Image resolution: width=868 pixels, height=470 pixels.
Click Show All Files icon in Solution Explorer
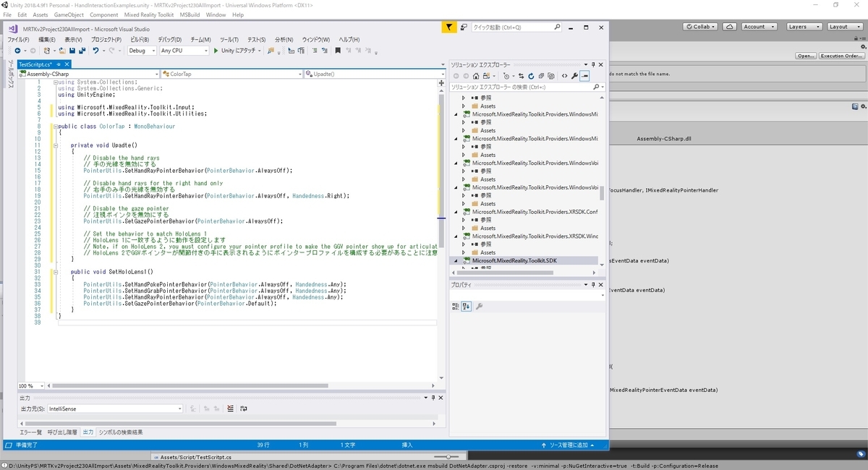[551, 76]
